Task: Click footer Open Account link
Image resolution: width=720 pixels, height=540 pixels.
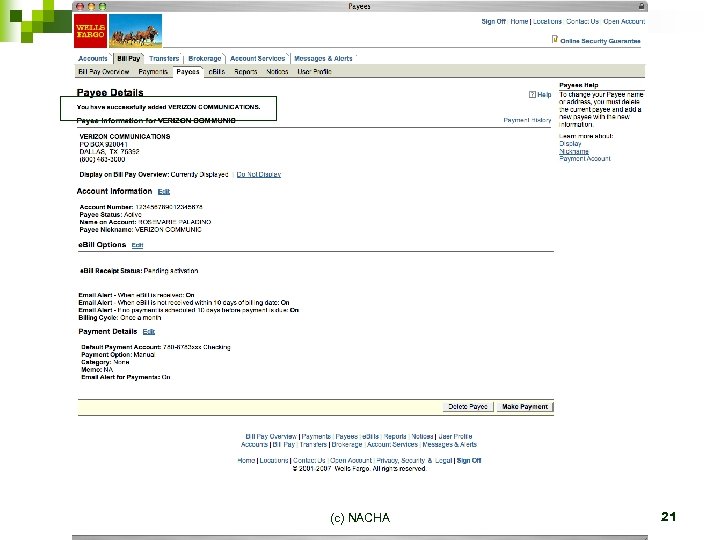Action: pyautogui.click(x=351, y=461)
